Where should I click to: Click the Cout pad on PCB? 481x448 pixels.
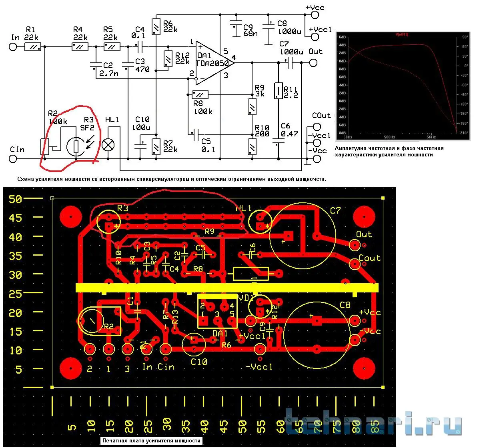pyautogui.click(x=355, y=264)
